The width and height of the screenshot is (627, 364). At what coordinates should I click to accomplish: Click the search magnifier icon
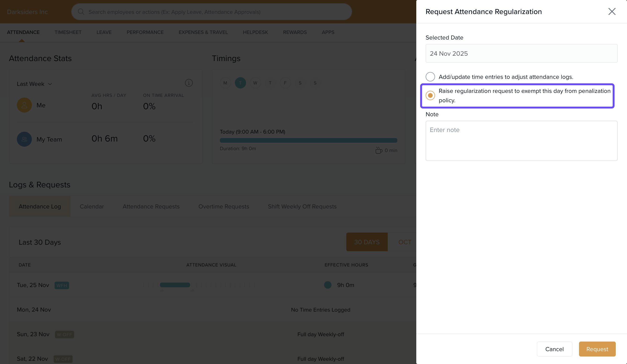(81, 12)
